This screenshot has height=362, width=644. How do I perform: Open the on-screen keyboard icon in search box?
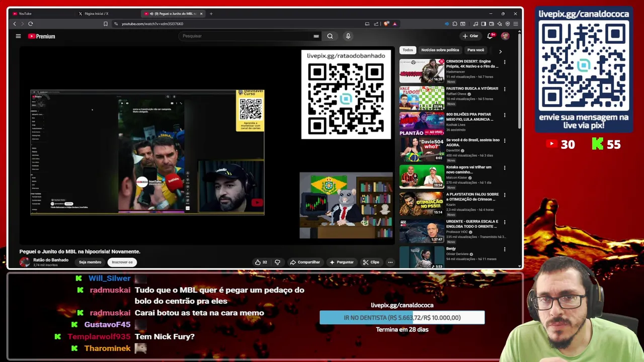[316, 36]
